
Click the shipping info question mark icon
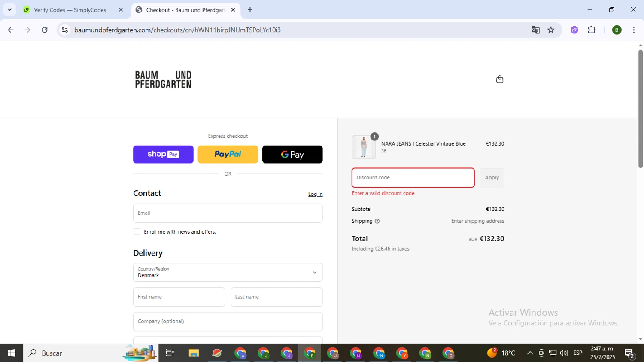pyautogui.click(x=377, y=221)
